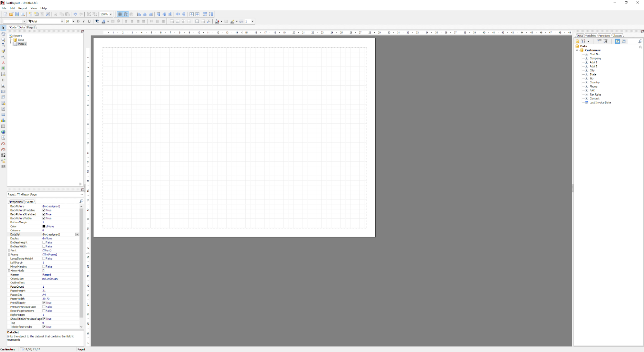Open print preview from toolbar
Image resolution: width=644 pixels, height=352 pixels.
[x=23, y=14]
